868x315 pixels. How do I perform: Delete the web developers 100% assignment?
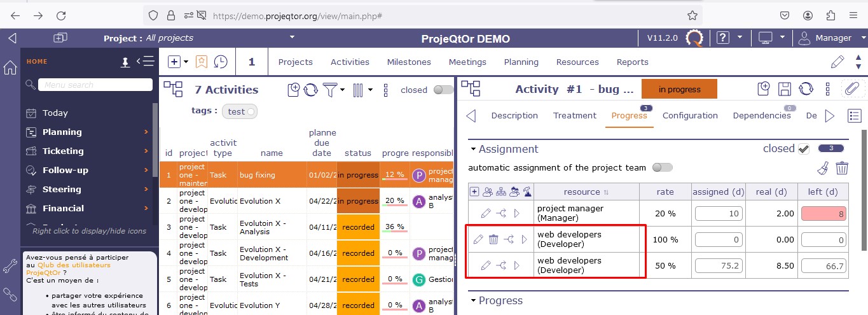click(x=493, y=239)
